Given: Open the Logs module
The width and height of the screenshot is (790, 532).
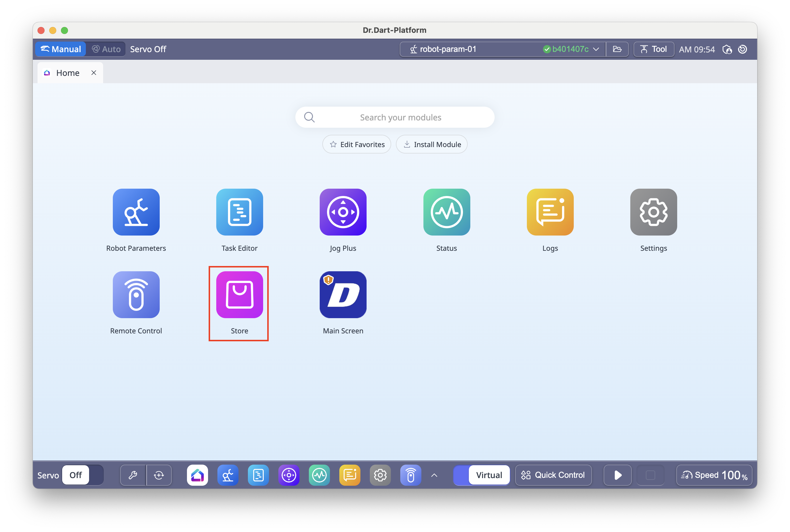Looking at the screenshot, I should (550, 212).
